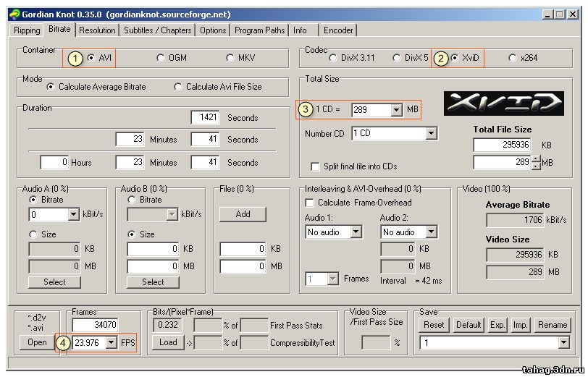Image resolution: width=588 pixels, height=377 pixels.
Task: Expand Audio B bitrate kBit/s dropdown
Action: 172,214
